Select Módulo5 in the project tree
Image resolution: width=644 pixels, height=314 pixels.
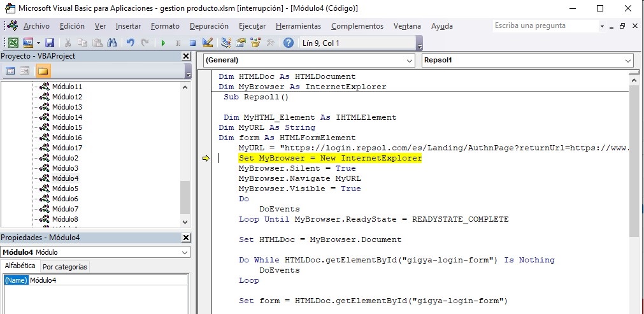pos(65,189)
